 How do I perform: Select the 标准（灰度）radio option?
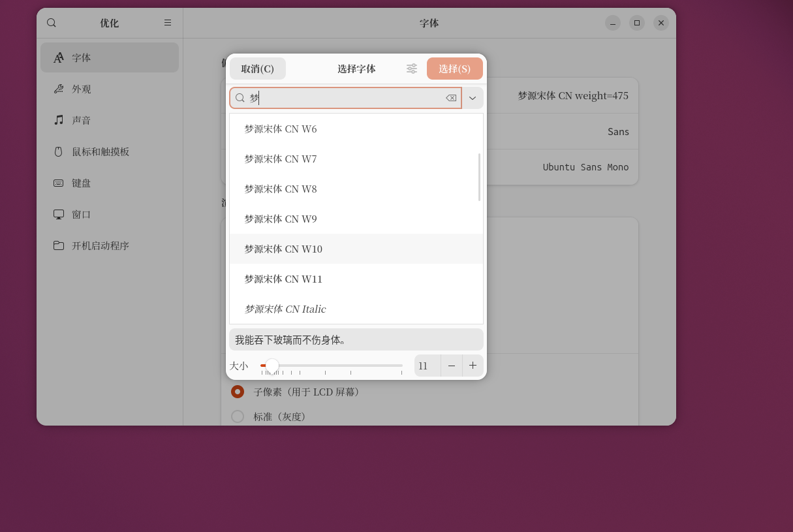[x=238, y=416]
